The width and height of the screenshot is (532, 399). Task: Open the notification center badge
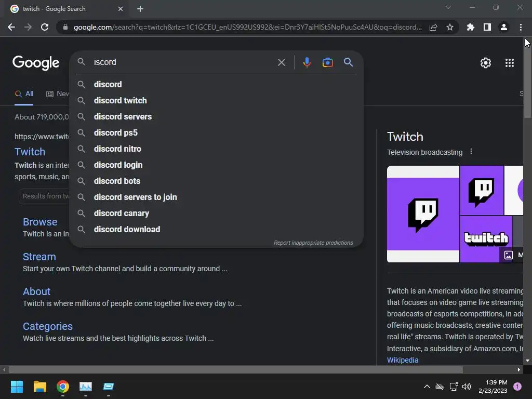[517, 387]
